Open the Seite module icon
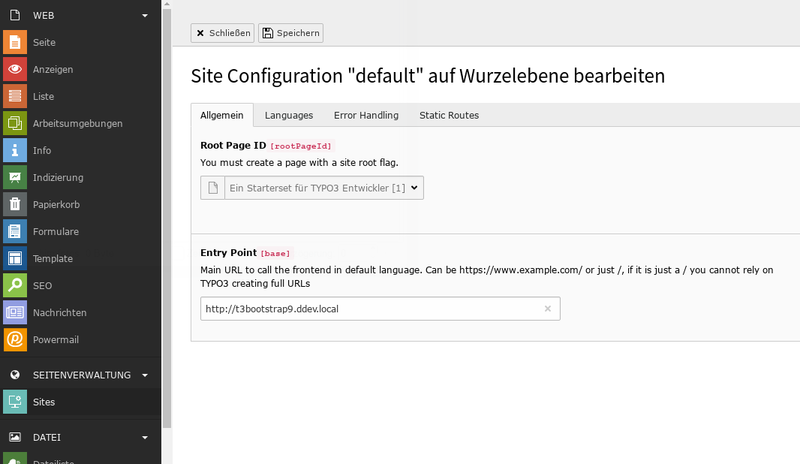This screenshot has width=800, height=464. coord(14,43)
